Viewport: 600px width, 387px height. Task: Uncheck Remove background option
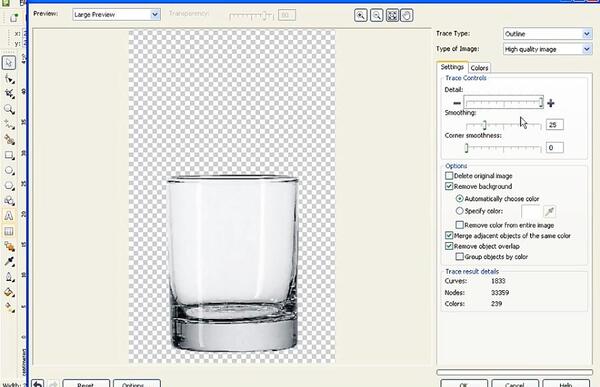point(449,186)
